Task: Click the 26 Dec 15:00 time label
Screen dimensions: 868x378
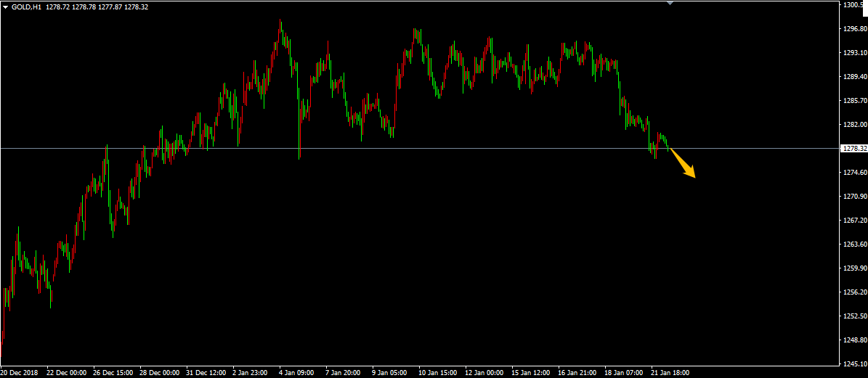Action: (113, 373)
